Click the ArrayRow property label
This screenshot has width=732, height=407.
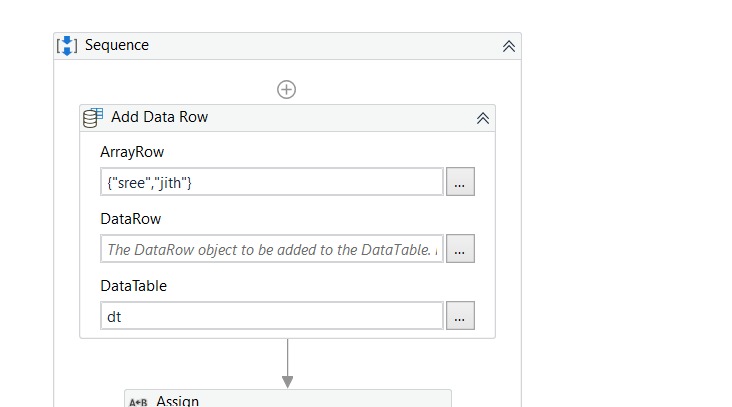coord(132,152)
